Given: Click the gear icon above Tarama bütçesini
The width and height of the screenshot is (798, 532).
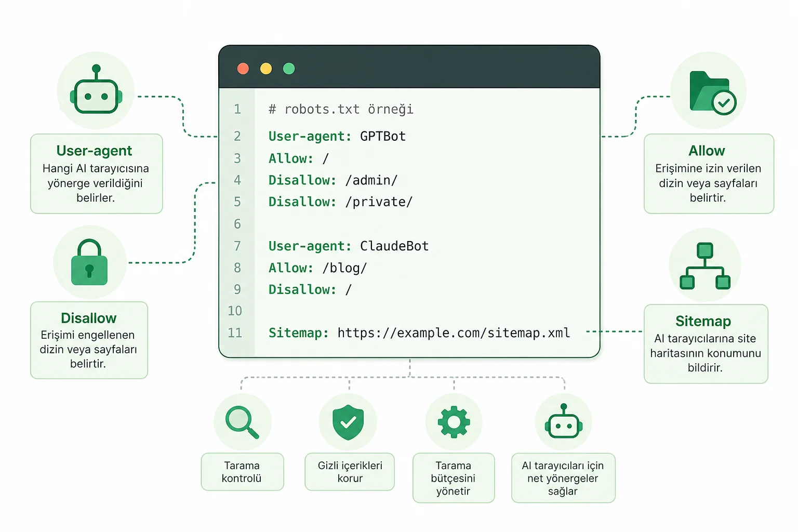Looking at the screenshot, I should point(454,422).
